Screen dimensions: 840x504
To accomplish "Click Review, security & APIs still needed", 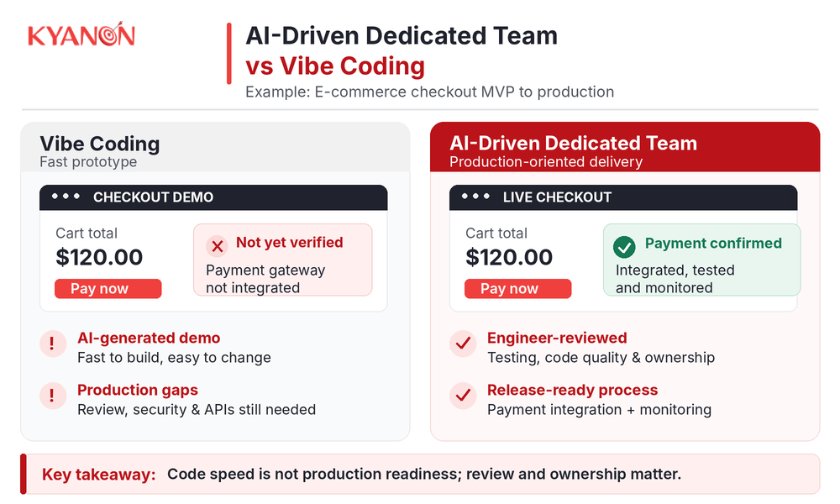I will [x=197, y=409].
